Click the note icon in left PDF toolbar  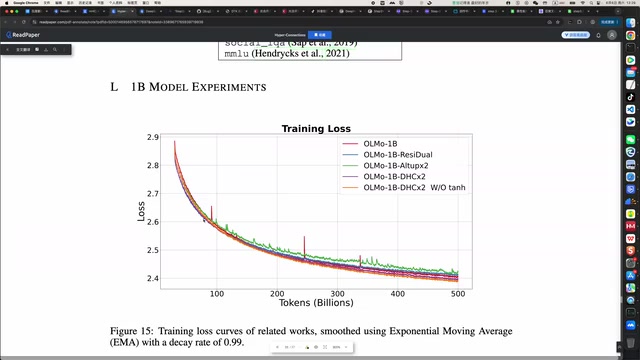pos(37,49)
